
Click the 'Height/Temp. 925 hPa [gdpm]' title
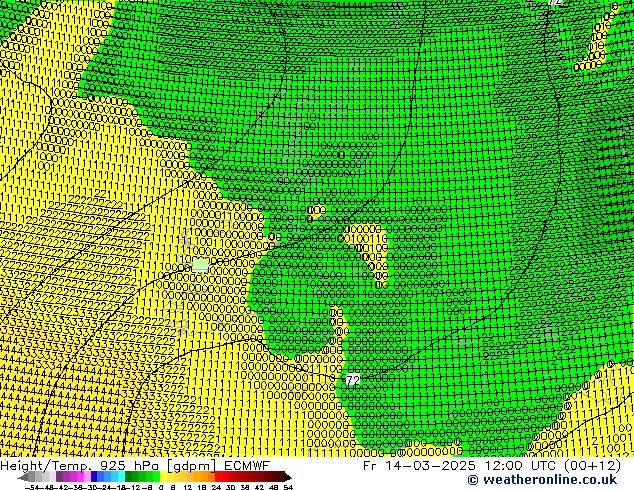click(x=108, y=465)
